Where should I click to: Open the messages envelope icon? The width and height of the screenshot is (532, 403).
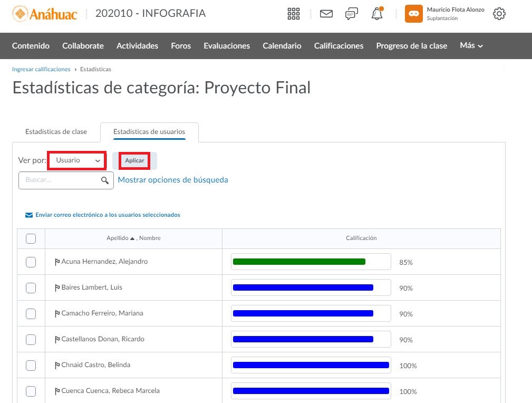tap(326, 14)
